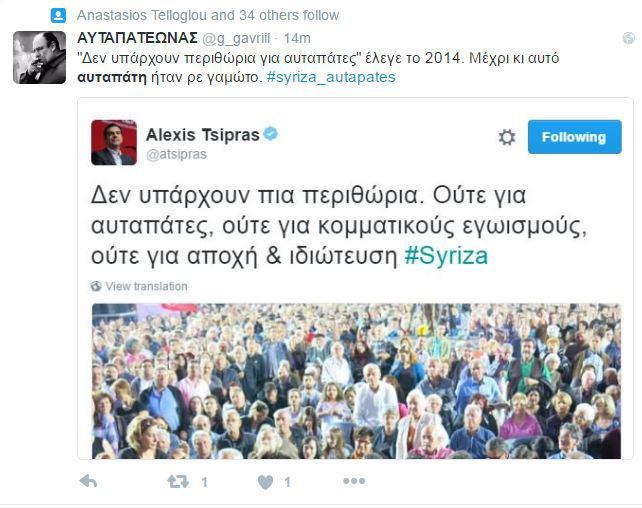Click the @g_gavriil username handle
642x508 pixels.
[236, 38]
